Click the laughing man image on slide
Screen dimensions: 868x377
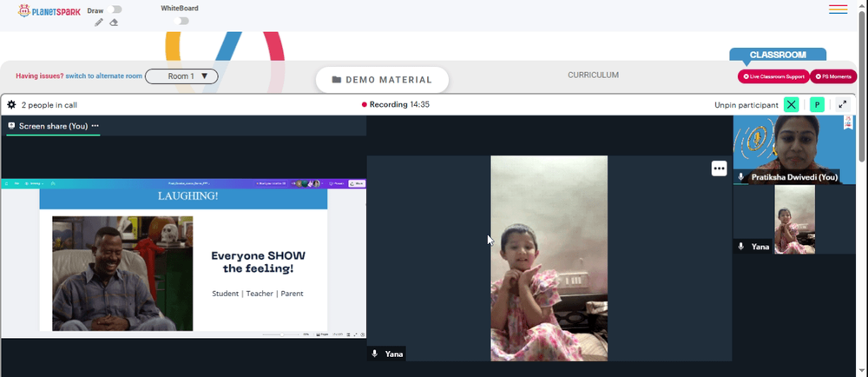[122, 274]
